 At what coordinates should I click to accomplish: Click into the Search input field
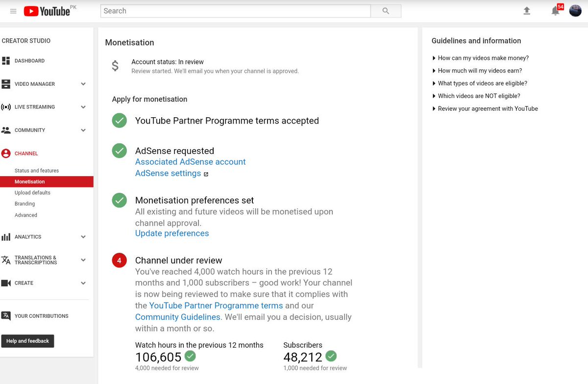click(235, 11)
